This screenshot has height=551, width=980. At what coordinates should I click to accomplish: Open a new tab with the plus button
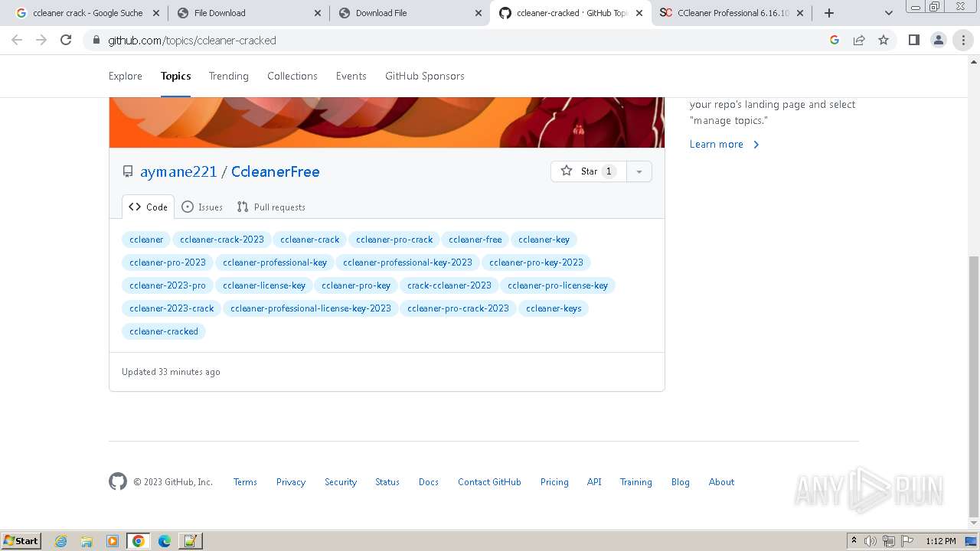point(829,13)
